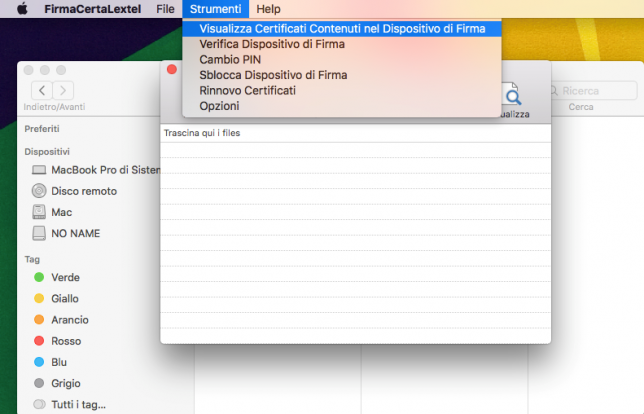The image size is (644, 414).
Task: Select the Grigio tag label
Action: pyautogui.click(x=66, y=383)
